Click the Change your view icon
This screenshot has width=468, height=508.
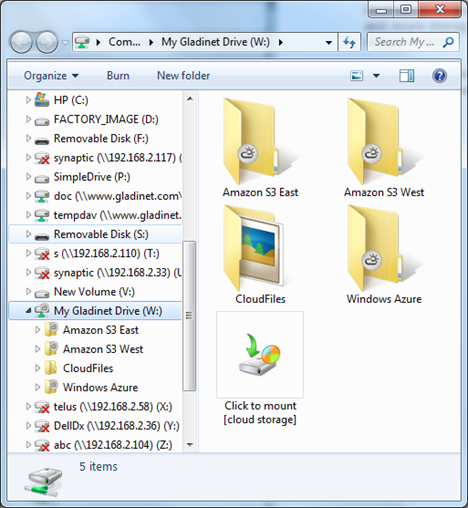tap(357, 76)
